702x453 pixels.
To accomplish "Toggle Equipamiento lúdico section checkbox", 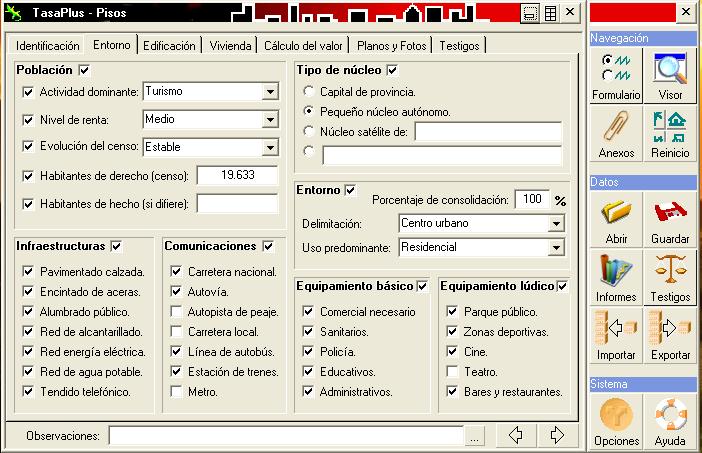I will coord(562,286).
